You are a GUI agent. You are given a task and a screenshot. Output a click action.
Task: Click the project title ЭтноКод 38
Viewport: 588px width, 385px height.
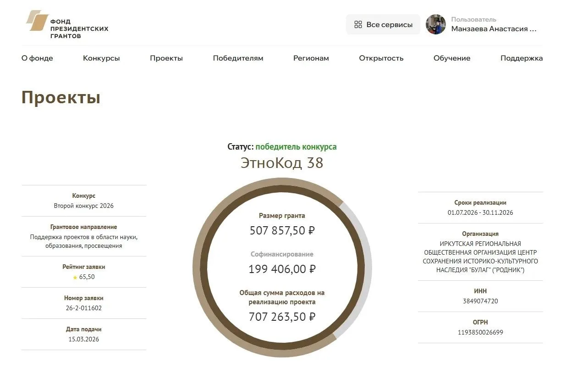[x=282, y=163]
